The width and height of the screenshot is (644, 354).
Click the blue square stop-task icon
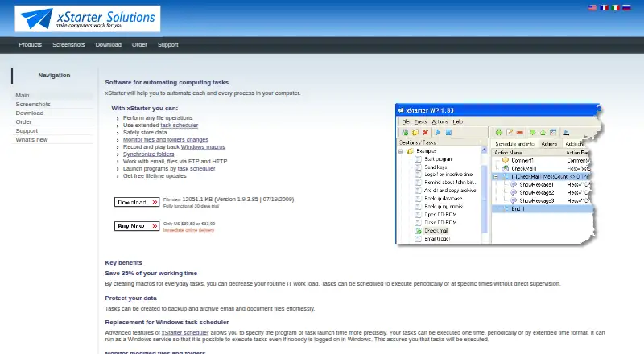coord(448,132)
